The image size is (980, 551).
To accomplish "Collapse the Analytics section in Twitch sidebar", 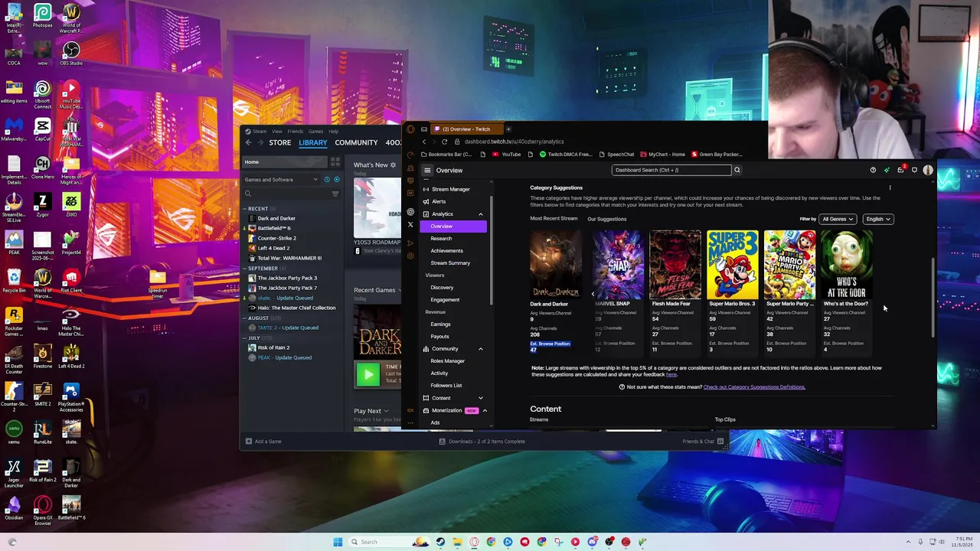I will [481, 214].
